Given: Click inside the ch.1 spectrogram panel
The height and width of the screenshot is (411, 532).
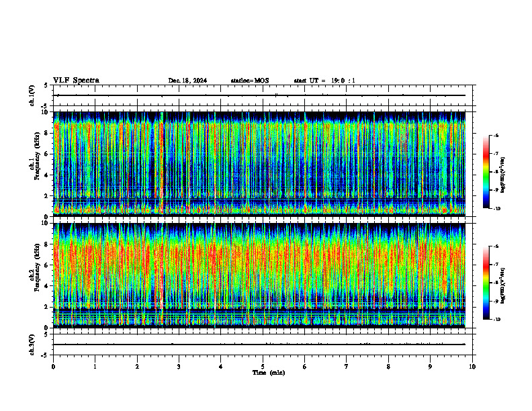Looking at the screenshot, I should pyautogui.click(x=259, y=164).
